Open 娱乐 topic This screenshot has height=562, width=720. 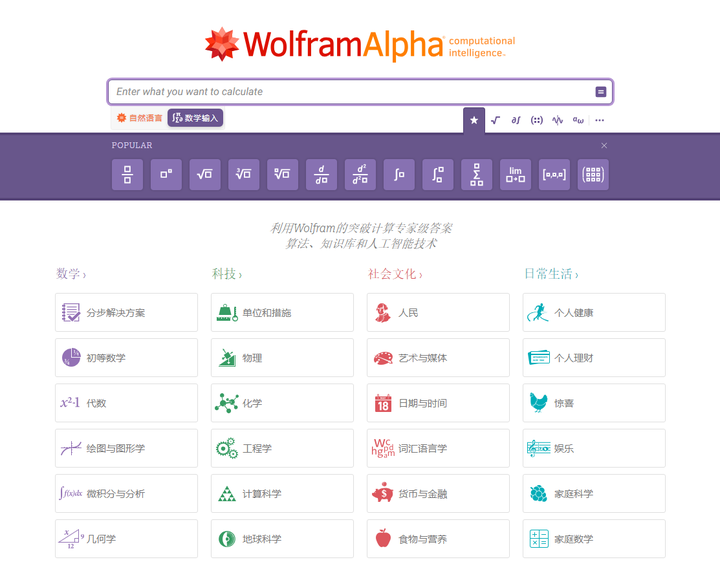594,448
